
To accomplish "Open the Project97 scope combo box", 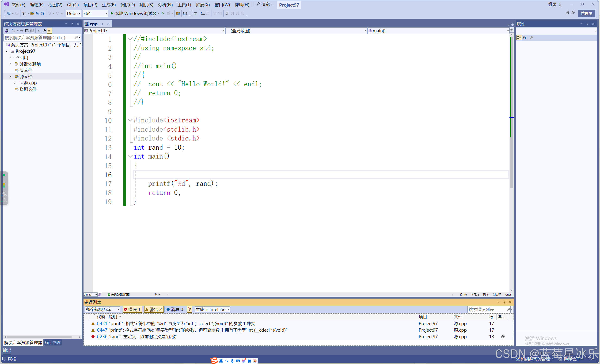I will (x=154, y=31).
